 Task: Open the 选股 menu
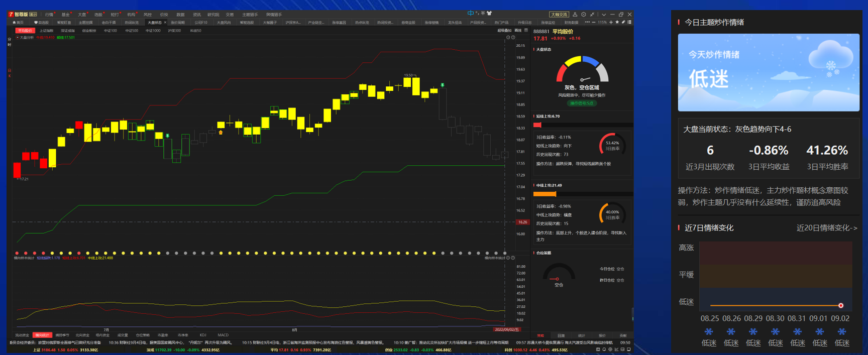98,15
